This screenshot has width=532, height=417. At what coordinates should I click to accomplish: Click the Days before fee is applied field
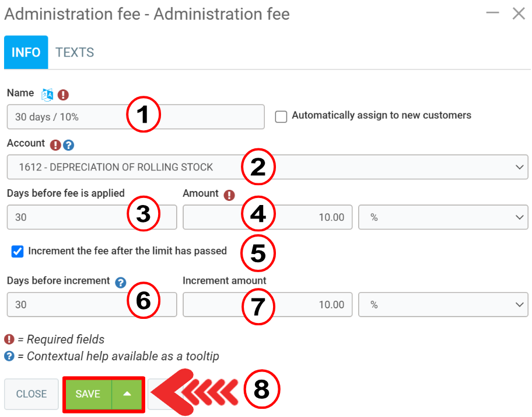pos(64,217)
